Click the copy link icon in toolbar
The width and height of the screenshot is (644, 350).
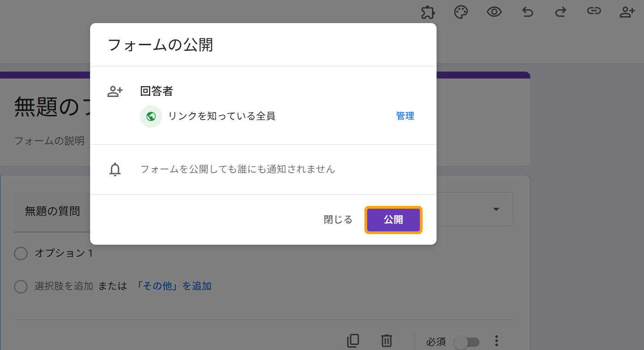tap(594, 12)
